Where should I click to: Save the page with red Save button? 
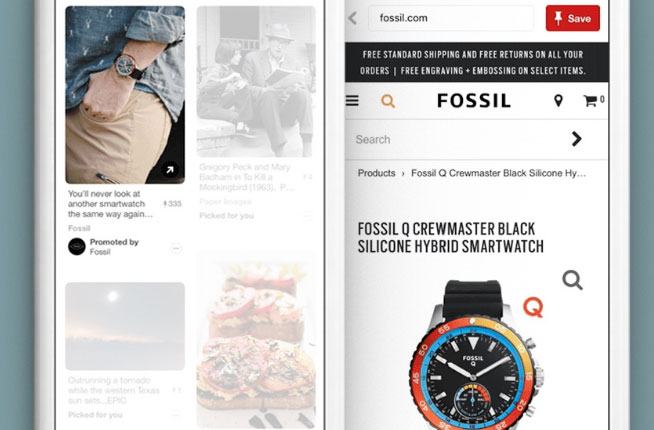click(573, 18)
